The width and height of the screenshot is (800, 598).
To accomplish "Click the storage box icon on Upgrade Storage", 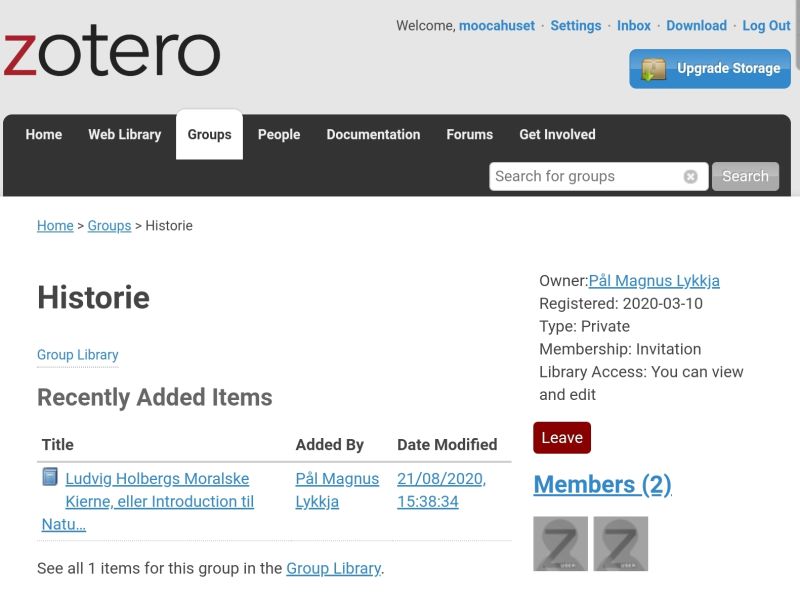I will (654, 69).
